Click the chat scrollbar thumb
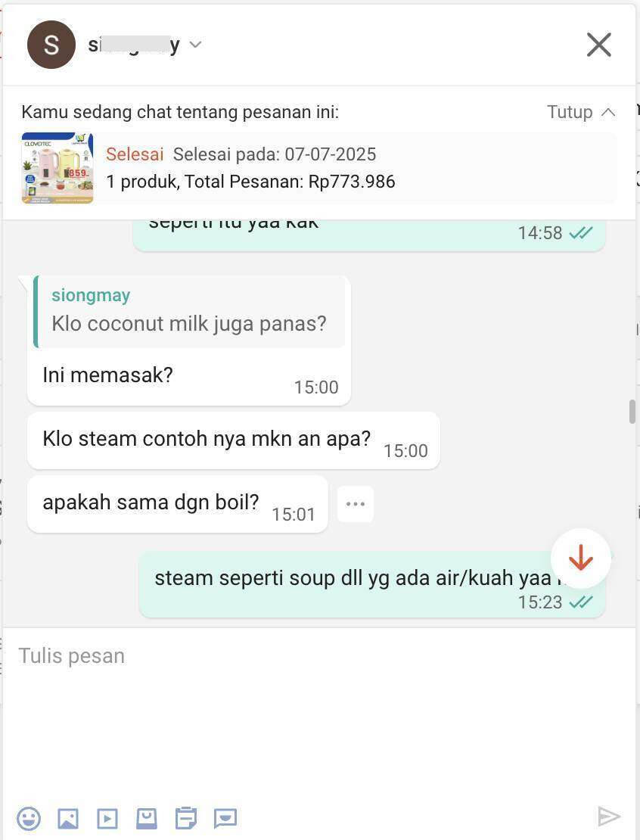The height and width of the screenshot is (840, 640). 632,412
